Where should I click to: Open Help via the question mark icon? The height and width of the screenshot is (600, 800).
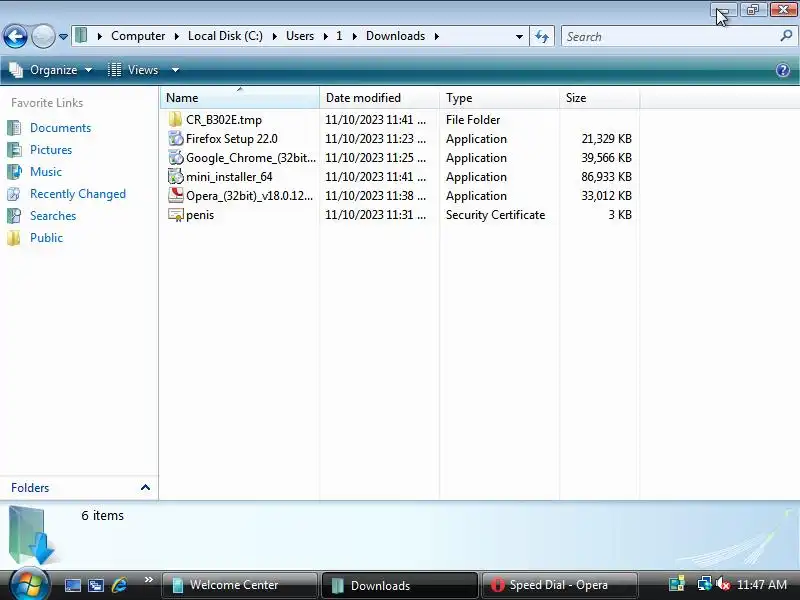[x=783, y=70]
